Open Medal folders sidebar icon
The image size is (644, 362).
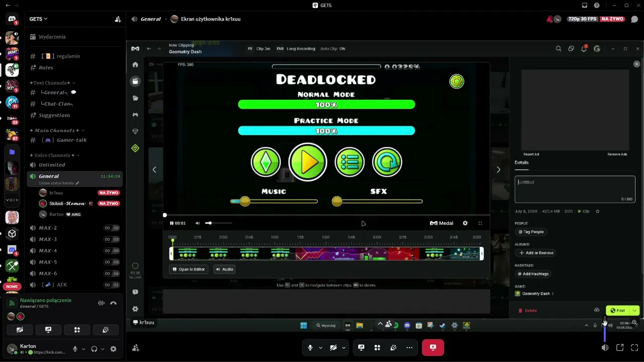click(135, 98)
